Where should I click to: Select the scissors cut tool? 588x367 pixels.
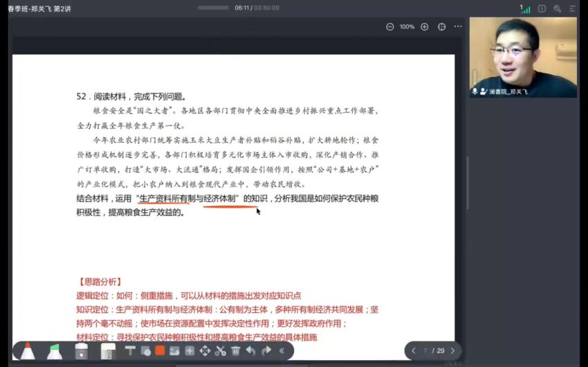point(220,350)
